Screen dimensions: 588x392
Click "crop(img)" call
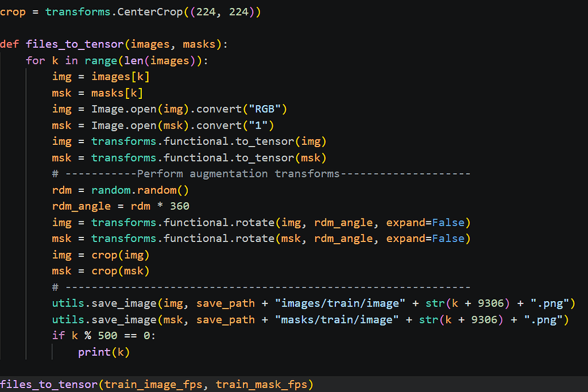pos(121,255)
